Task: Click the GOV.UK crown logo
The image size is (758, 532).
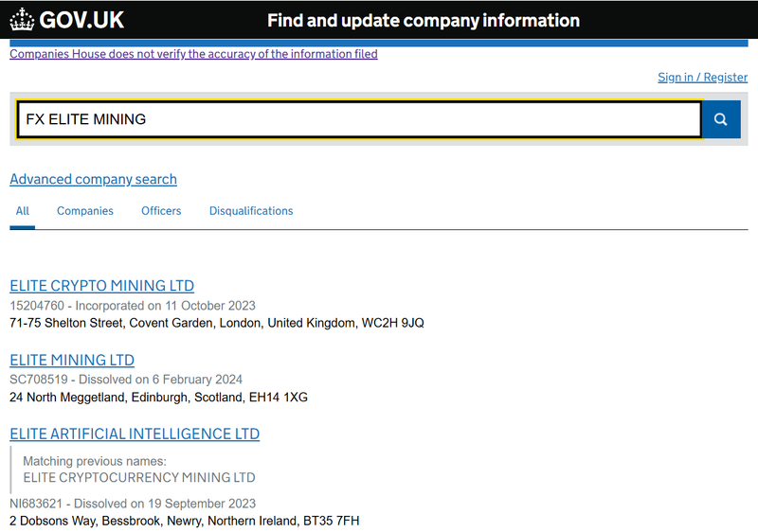Action: coord(66,20)
